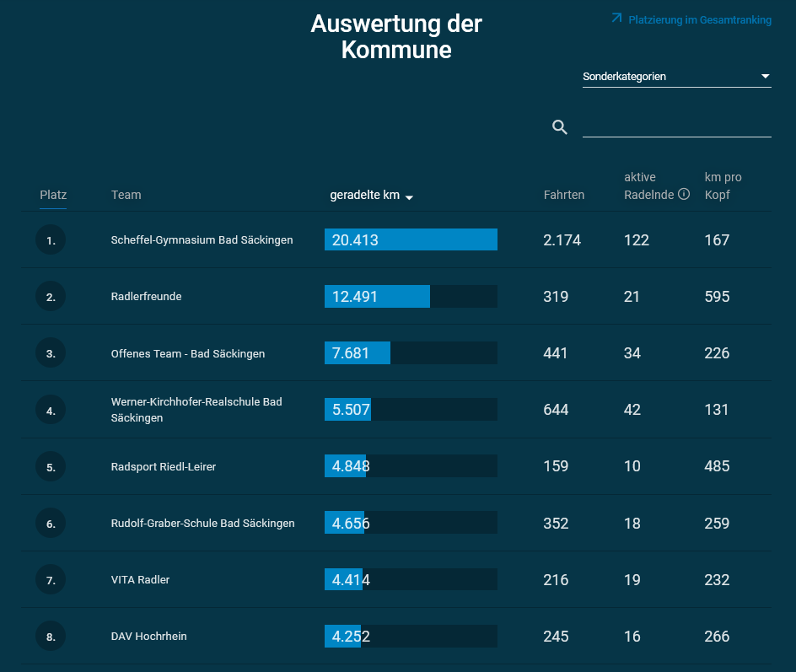The width and height of the screenshot is (796, 672).
Task: Click arrow icon beside Platzierung im Gesamtranking
Action: 616,19
